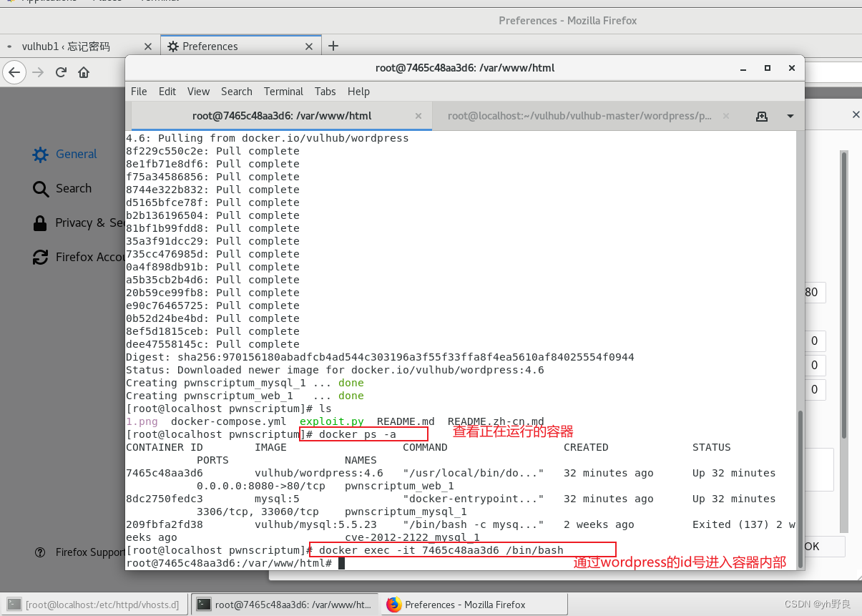Switch to terminal tab root@localhost vulhub-master
The width and height of the screenshot is (862, 616).
click(579, 116)
